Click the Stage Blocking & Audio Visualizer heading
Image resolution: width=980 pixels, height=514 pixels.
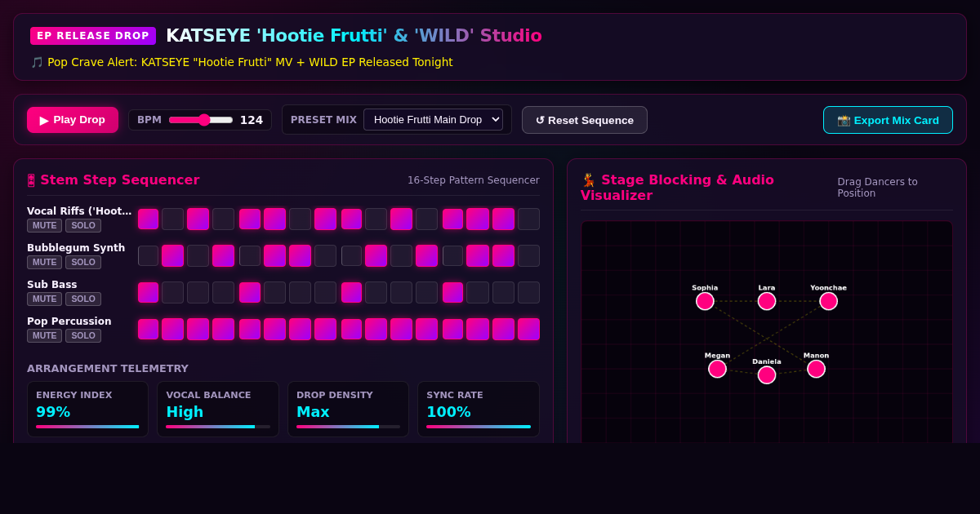(x=677, y=188)
